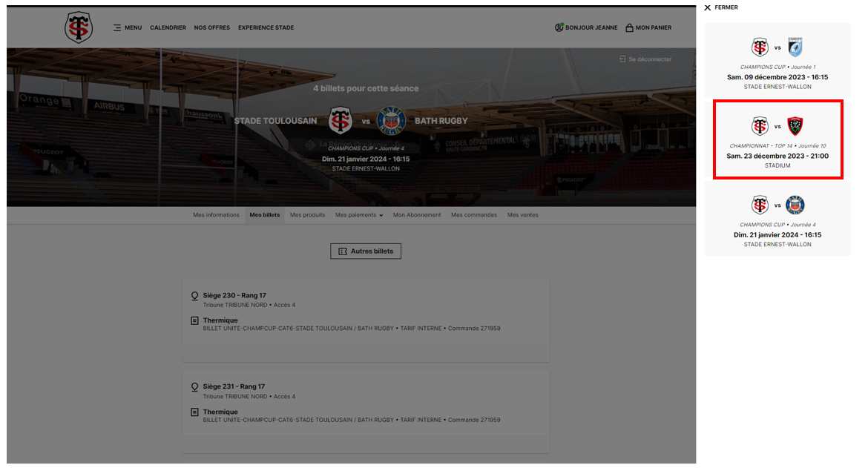This screenshot has height=468, width=868.
Task: Click the ticket type icon for Siège 231
Action: 194,412
